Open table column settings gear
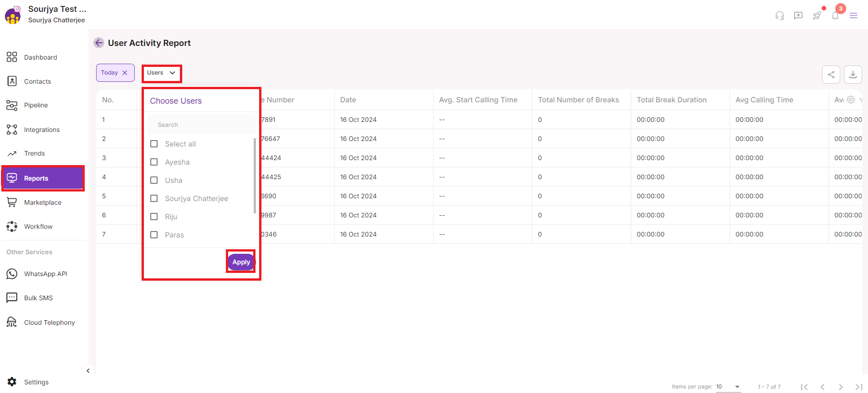Viewport: 868px width, 393px height. 851,100
